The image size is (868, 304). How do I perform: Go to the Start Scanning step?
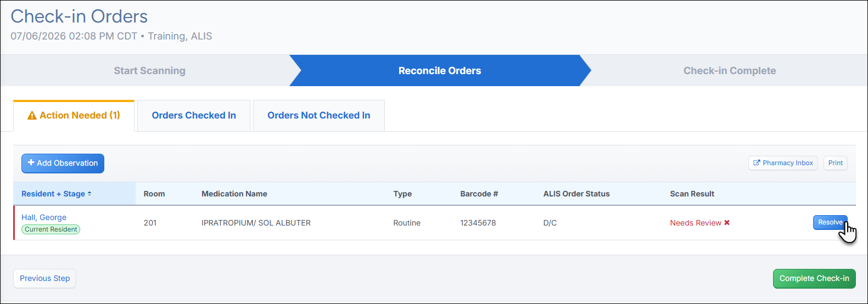coord(150,70)
